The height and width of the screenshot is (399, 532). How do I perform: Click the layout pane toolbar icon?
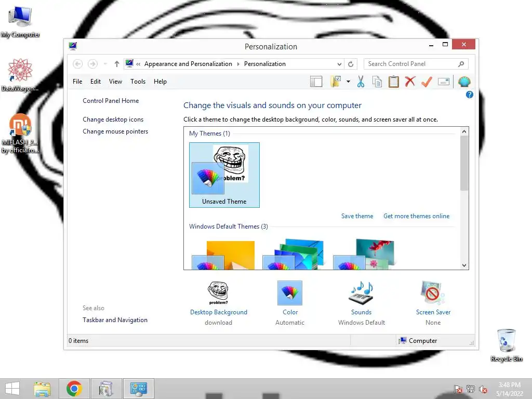[x=316, y=82]
